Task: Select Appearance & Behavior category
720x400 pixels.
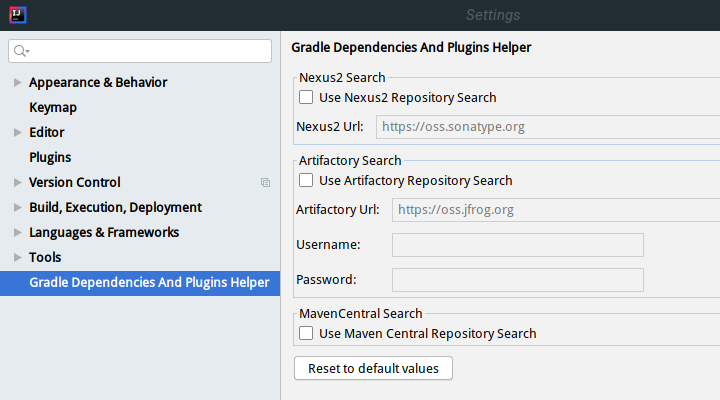Action: [x=98, y=83]
